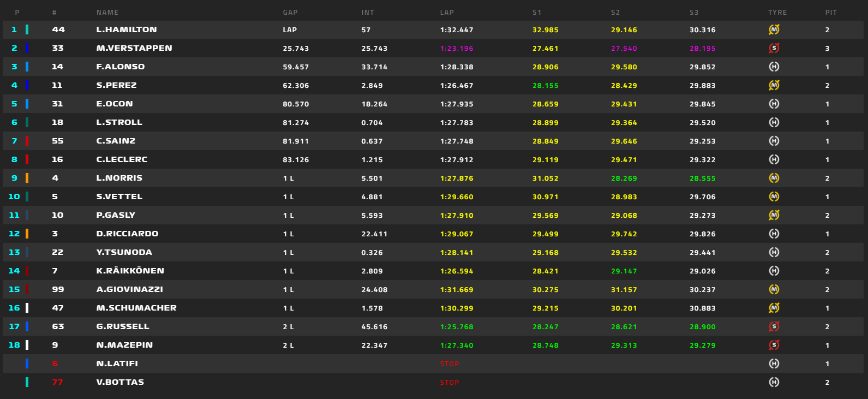The height and width of the screenshot is (399, 868).
Task: Click K.RÄIKKÖNEN's name in row 14
Action: (130, 271)
